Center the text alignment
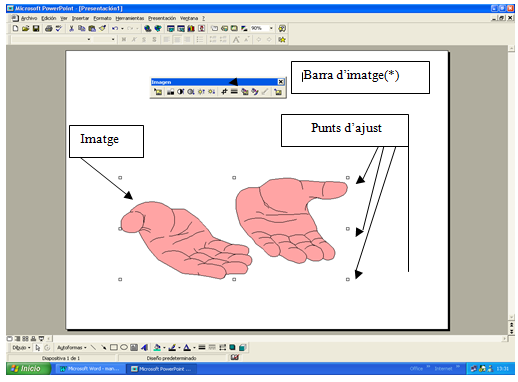This screenshot has height=382, width=518. pos(177,40)
